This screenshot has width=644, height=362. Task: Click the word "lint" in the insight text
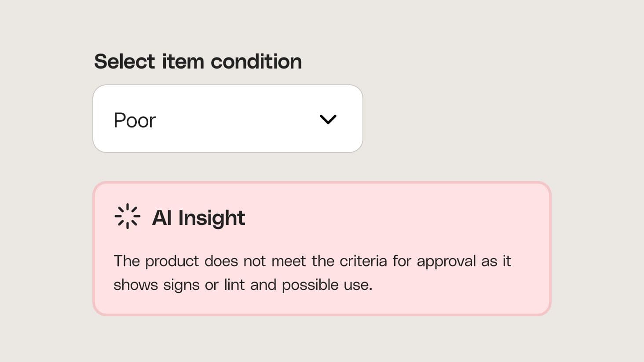pyautogui.click(x=234, y=285)
